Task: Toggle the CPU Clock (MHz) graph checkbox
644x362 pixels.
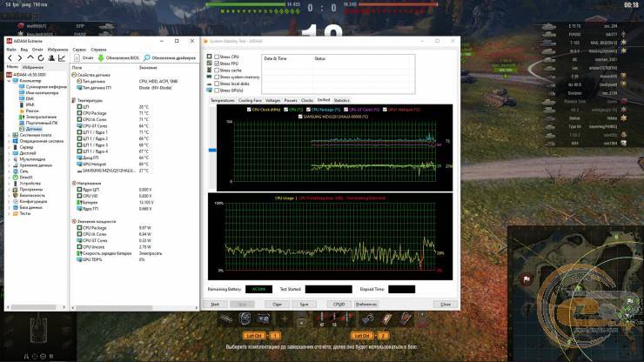Action: 249,110
